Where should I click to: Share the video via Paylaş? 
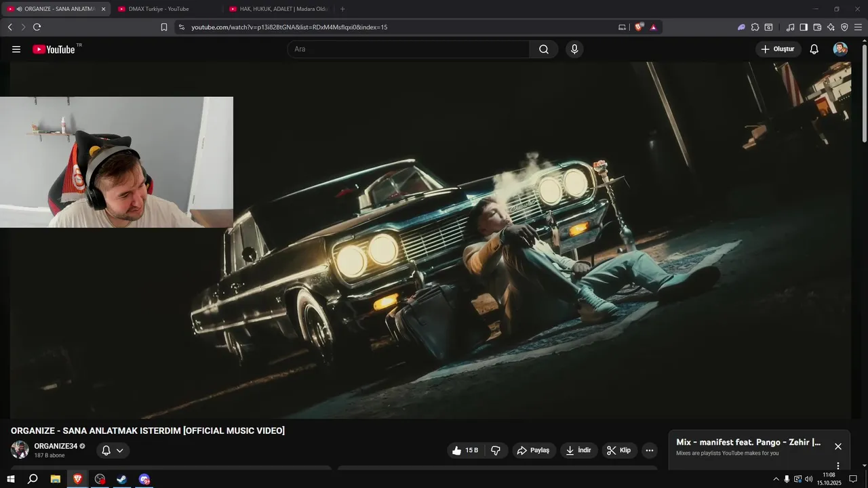[533, 450]
